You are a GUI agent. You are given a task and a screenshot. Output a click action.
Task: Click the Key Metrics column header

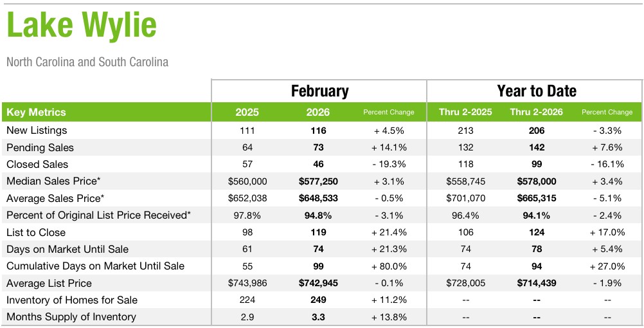(36, 112)
